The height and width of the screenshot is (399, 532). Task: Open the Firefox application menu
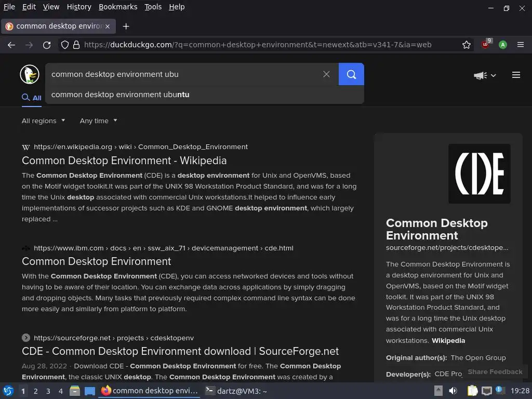click(521, 45)
